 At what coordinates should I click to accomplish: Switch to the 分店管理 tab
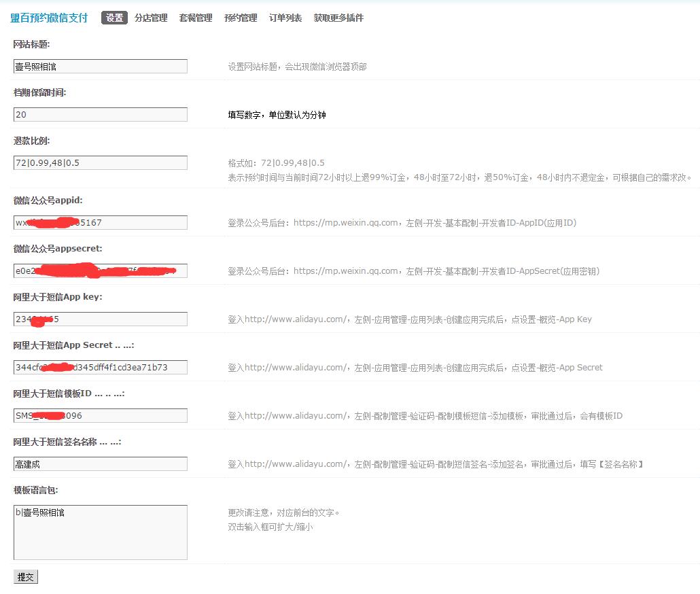(x=151, y=18)
